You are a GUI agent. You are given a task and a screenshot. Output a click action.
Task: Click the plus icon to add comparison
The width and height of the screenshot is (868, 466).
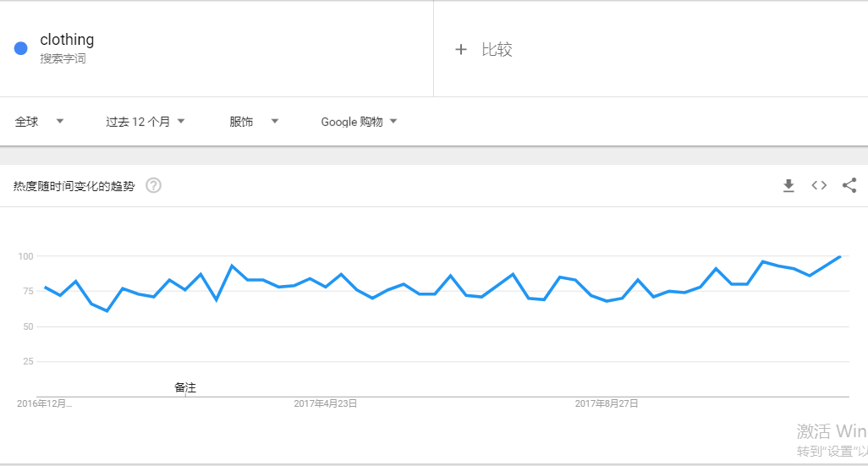click(460, 50)
